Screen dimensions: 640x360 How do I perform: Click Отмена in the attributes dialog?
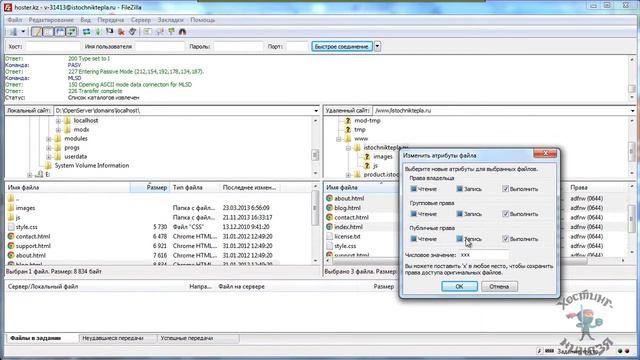point(499,287)
